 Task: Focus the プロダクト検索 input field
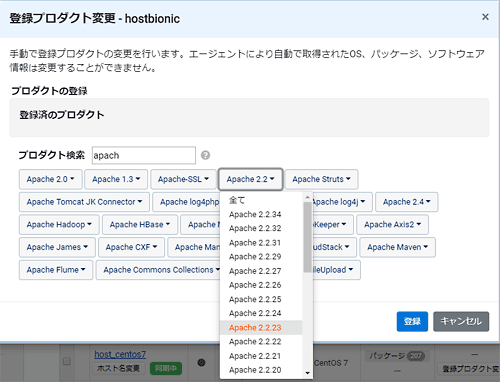point(144,155)
